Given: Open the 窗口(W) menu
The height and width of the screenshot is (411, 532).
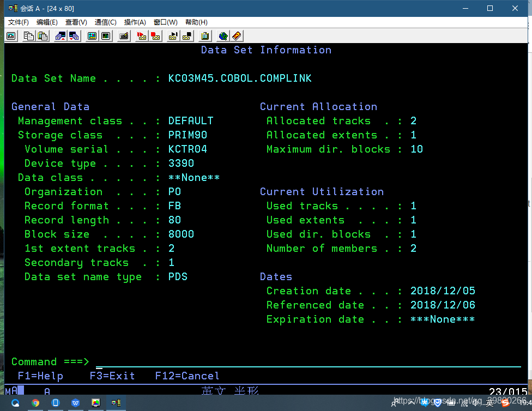Looking at the screenshot, I should pos(165,22).
